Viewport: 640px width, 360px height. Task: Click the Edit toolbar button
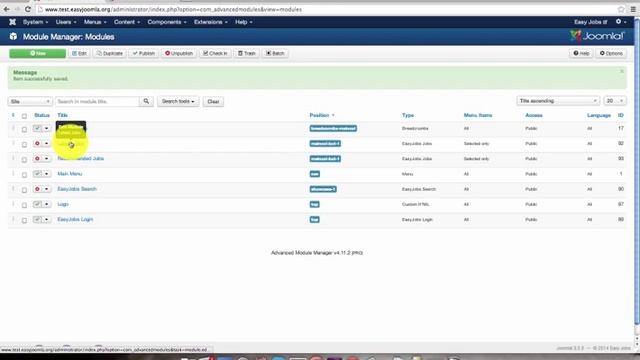point(79,53)
